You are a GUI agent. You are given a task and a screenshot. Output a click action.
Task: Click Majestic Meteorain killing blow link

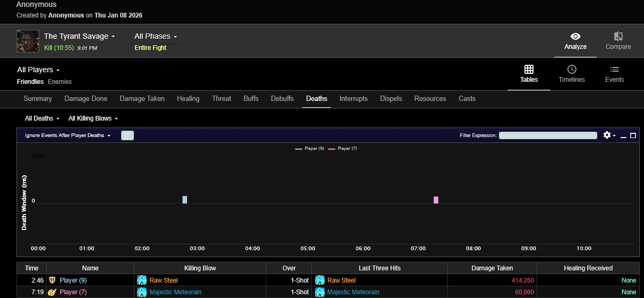175,292
